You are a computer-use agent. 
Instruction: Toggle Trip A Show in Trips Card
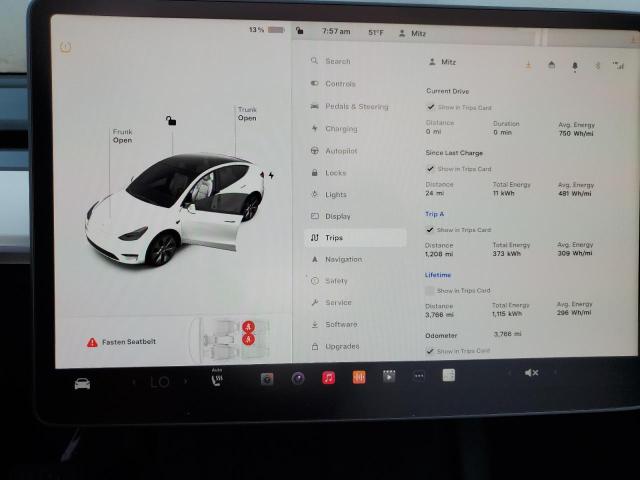[430, 229]
